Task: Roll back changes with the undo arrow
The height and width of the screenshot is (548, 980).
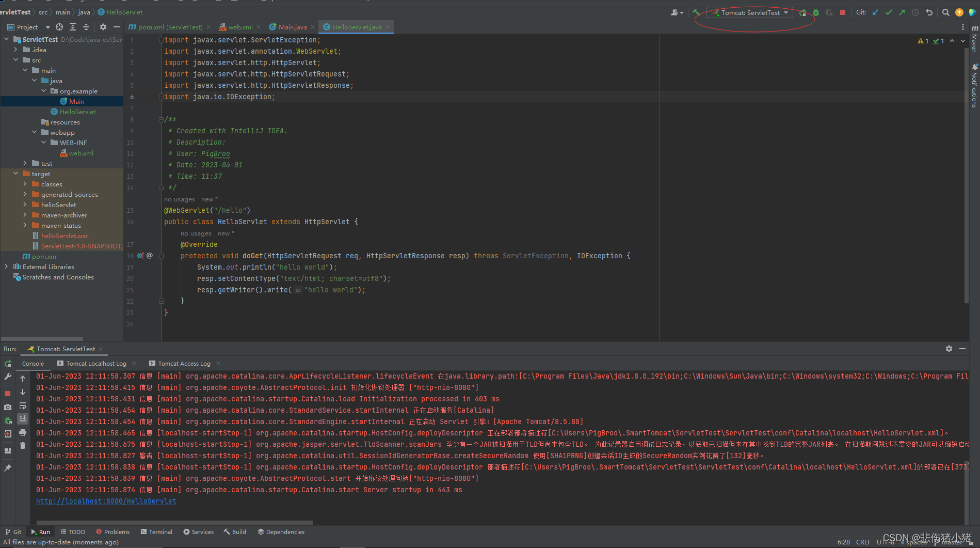Action: coord(929,12)
